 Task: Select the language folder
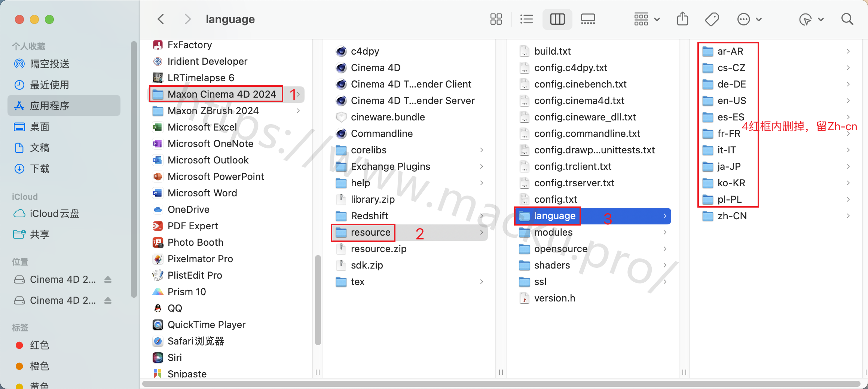[x=593, y=216]
